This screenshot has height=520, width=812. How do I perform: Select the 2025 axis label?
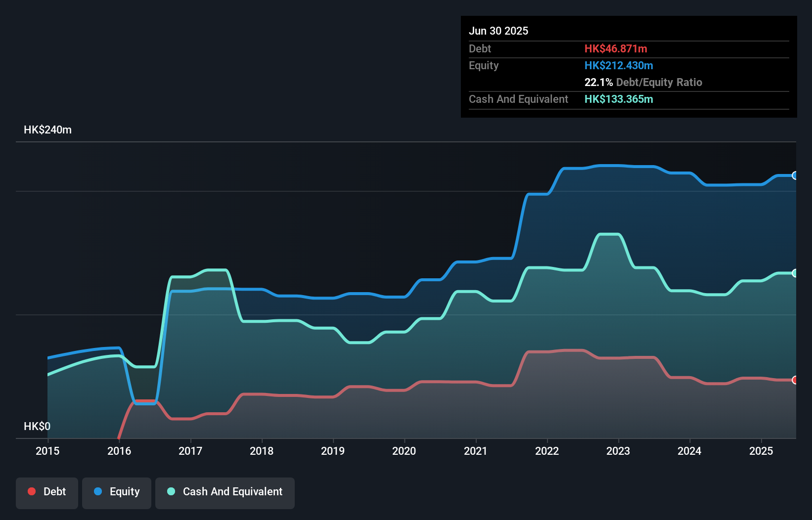(762, 451)
